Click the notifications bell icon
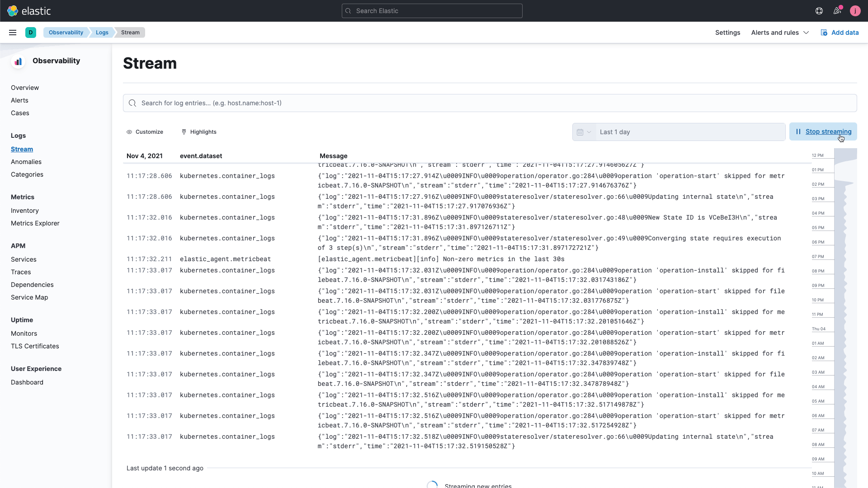The image size is (868, 488). pyautogui.click(x=838, y=11)
